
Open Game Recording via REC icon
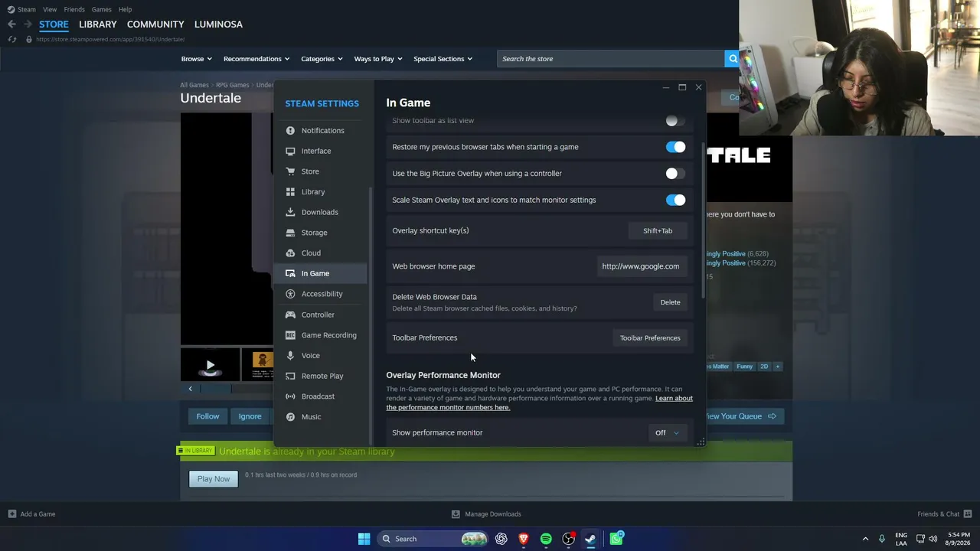pyautogui.click(x=290, y=335)
